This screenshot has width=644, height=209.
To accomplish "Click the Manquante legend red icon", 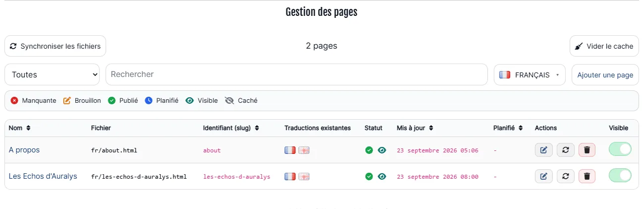I will tap(14, 101).
